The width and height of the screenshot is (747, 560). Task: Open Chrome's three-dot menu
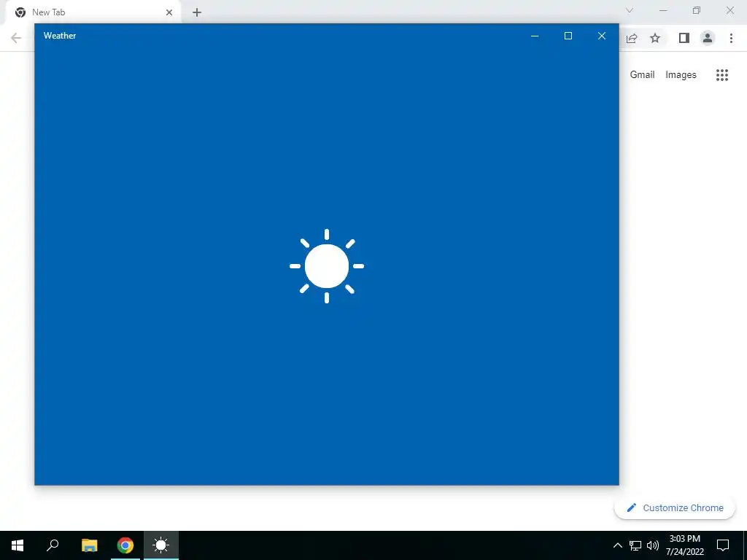click(731, 38)
